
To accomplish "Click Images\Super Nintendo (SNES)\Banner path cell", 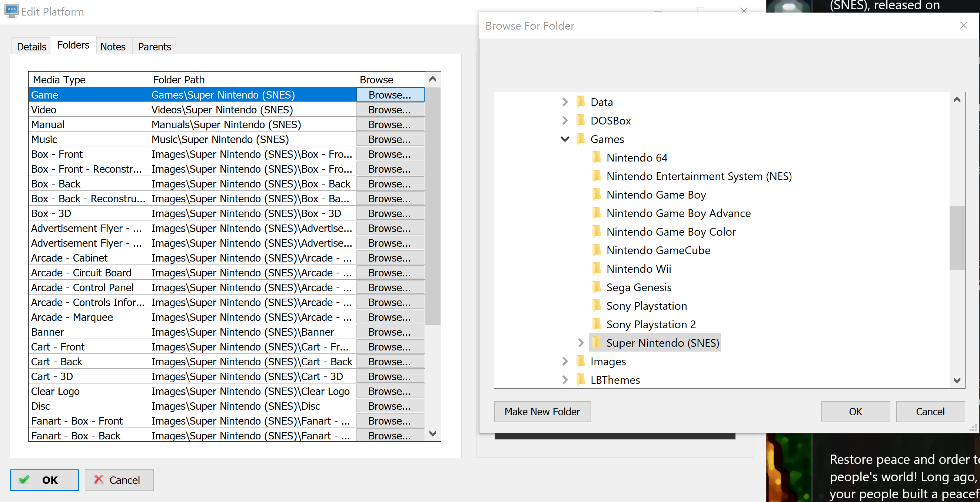I will pyautogui.click(x=252, y=332).
